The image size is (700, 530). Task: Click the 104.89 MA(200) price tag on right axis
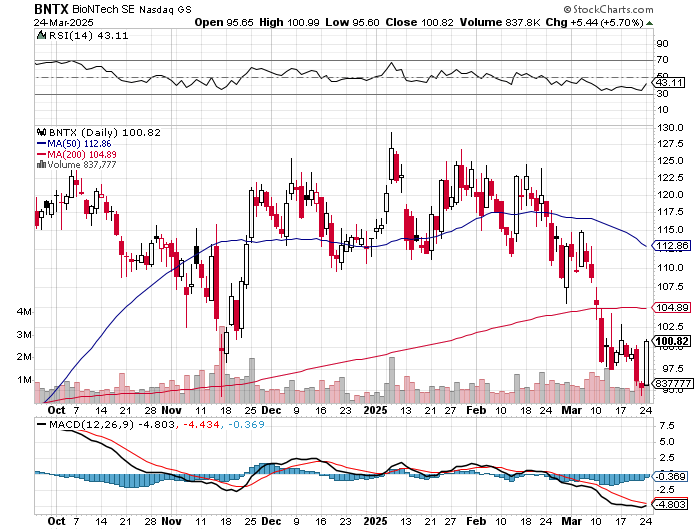pos(673,307)
